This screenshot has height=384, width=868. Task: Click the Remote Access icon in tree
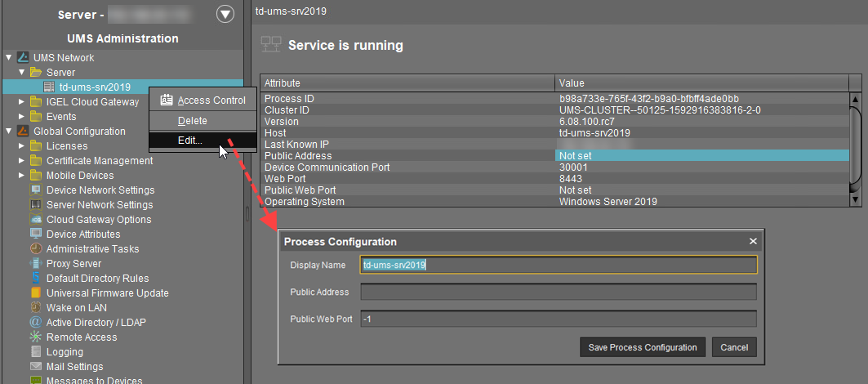[36, 337]
